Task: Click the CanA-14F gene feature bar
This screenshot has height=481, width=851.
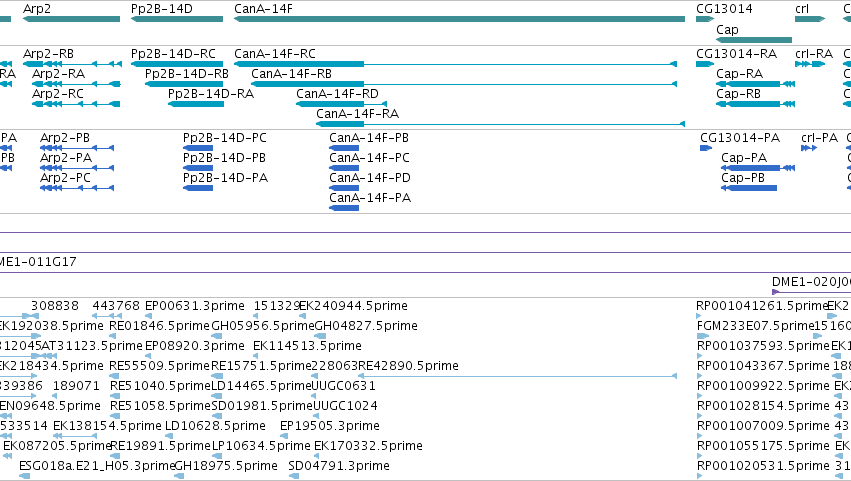Action: [459, 19]
